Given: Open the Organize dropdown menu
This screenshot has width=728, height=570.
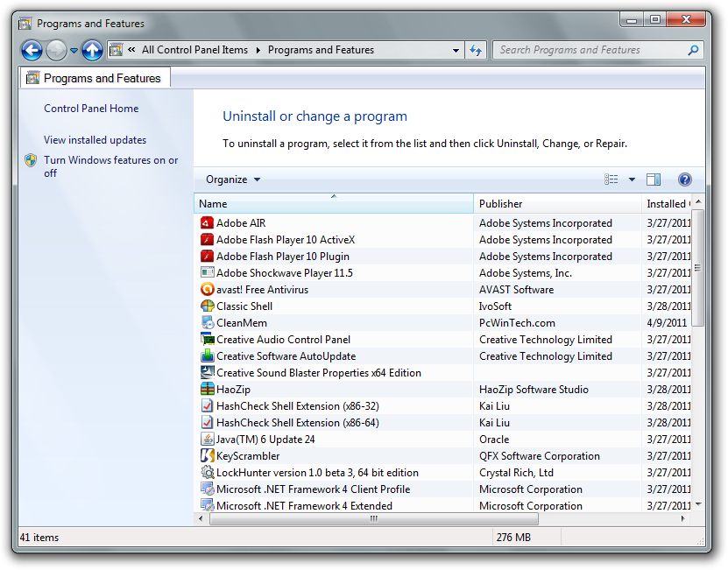Looking at the screenshot, I should point(233,179).
